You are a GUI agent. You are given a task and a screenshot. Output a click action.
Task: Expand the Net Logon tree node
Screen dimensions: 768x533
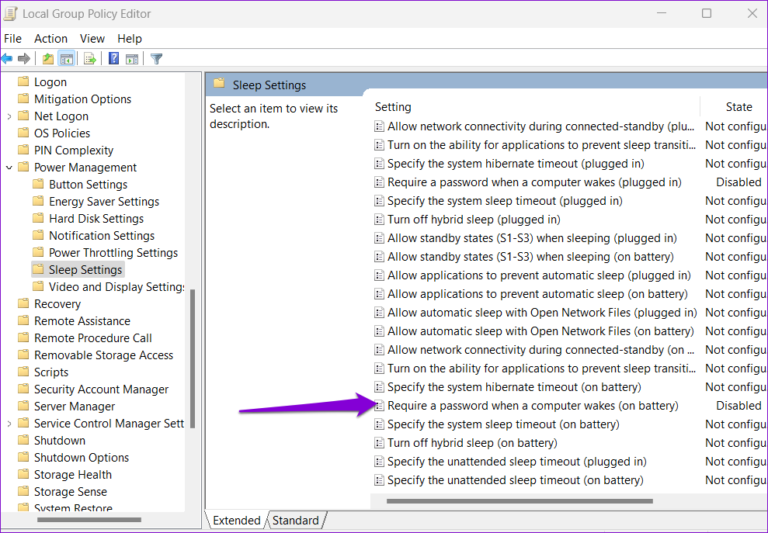(x=9, y=117)
